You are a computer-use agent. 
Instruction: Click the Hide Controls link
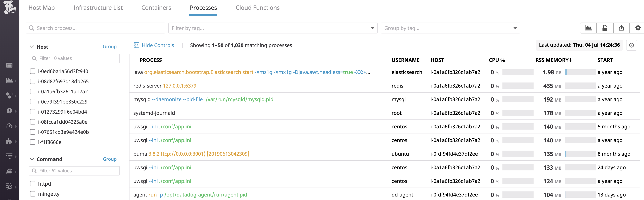coord(157,45)
